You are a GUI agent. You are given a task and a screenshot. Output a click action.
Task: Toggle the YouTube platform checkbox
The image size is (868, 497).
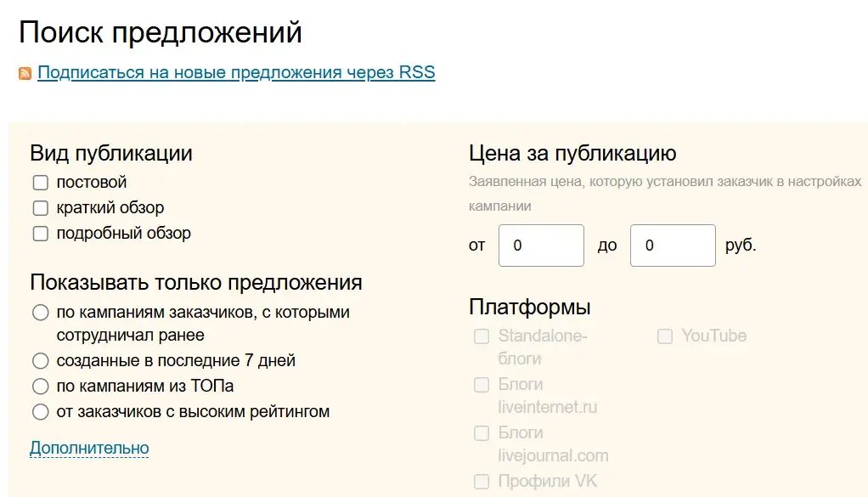coord(665,336)
